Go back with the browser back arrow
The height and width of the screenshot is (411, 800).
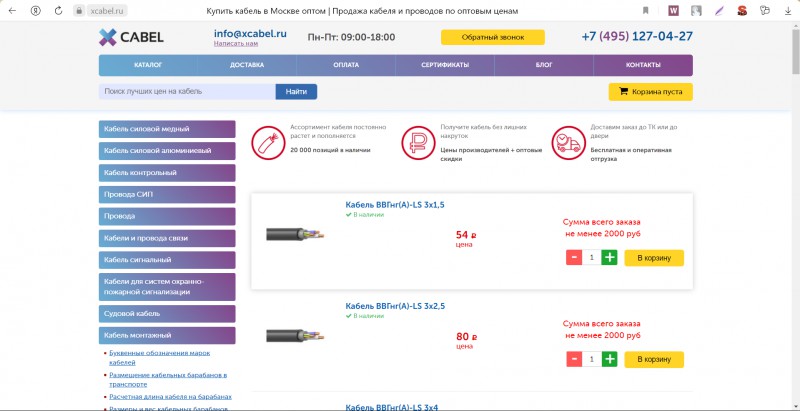pos(12,11)
